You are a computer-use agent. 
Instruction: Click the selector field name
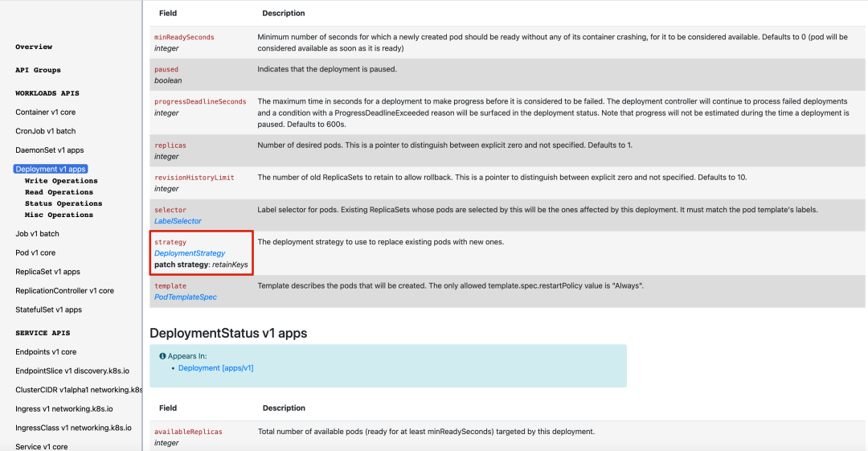point(170,210)
